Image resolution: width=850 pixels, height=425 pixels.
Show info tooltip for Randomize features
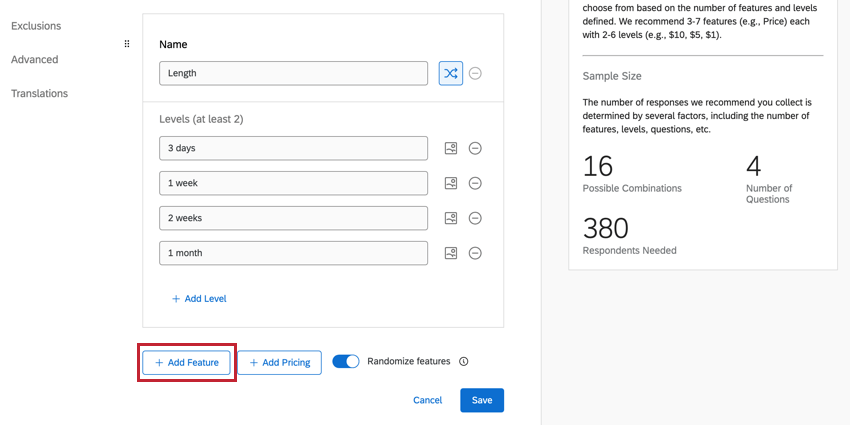[x=464, y=362]
